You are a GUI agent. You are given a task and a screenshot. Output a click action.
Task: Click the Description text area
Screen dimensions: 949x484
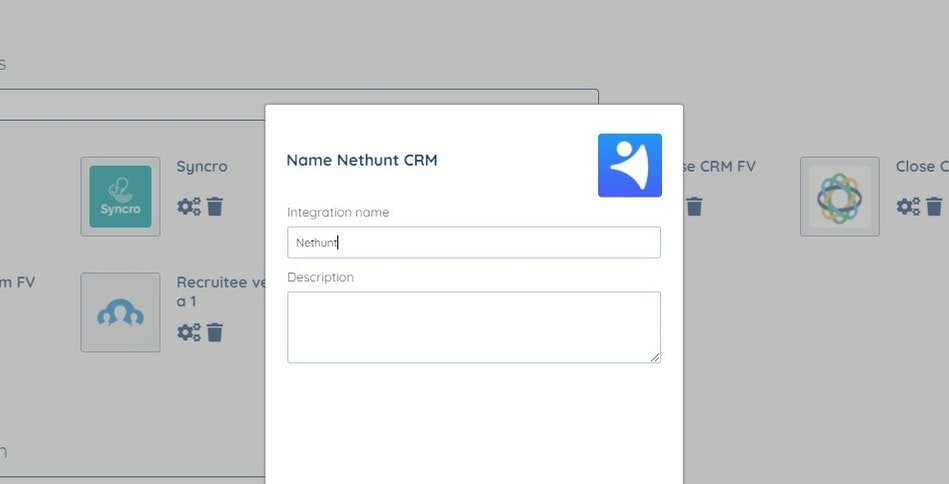[474, 327]
